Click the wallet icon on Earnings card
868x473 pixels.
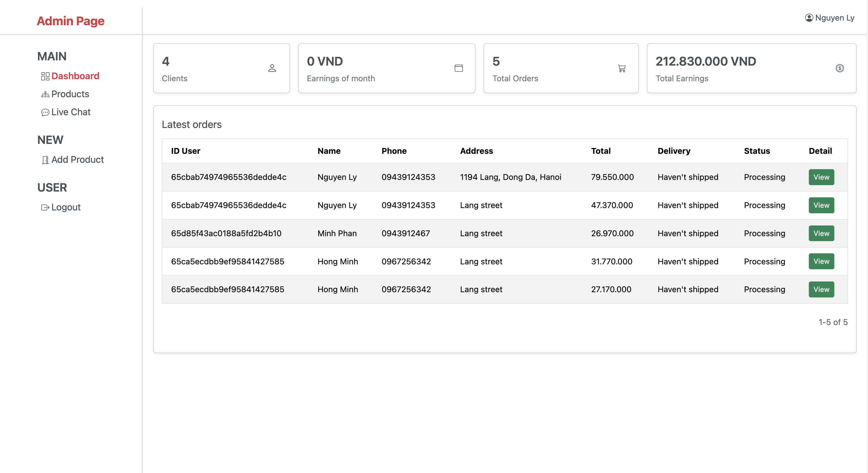point(459,68)
